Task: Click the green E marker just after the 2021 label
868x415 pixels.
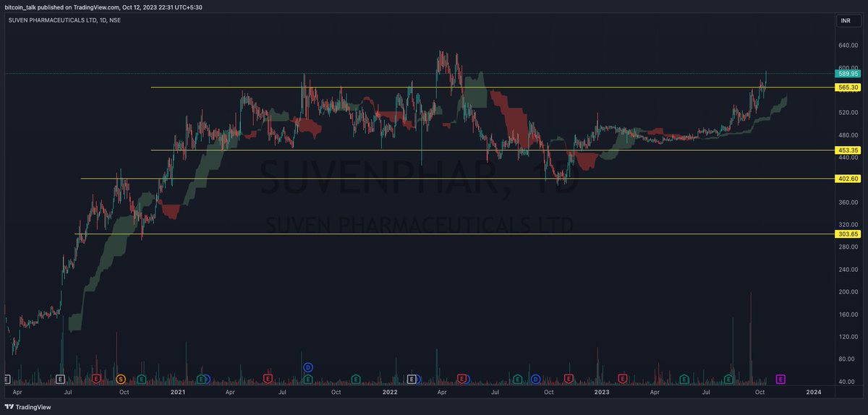Action: [200, 379]
